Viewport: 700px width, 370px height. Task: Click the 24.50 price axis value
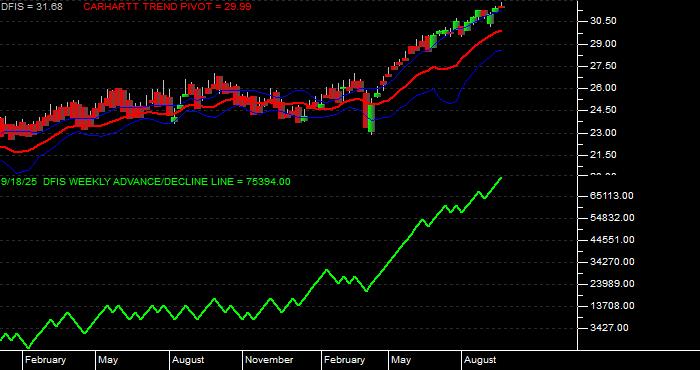(603, 110)
